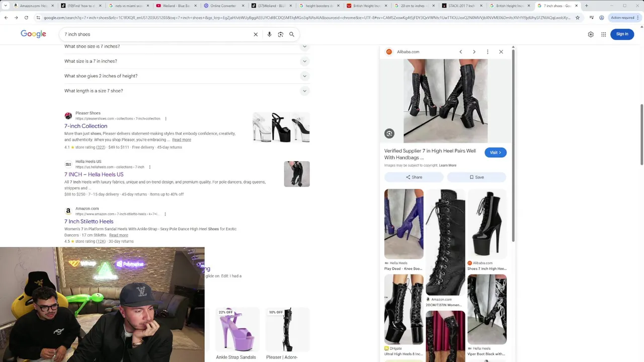Open the '20CM/7.87IN Women...' Amazon boot thumbnail
Viewport: 644px width, 362px height.
[445, 242]
